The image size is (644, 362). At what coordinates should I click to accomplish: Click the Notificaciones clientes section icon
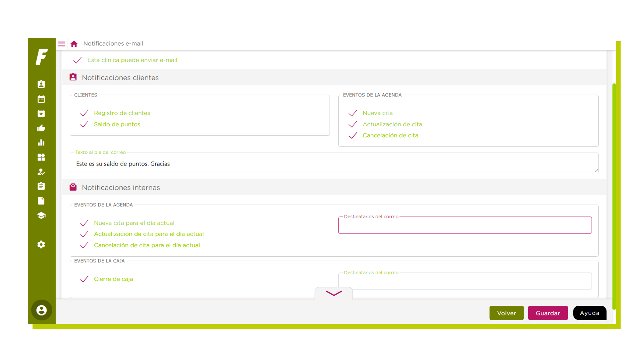pyautogui.click(x=73, y=77)
